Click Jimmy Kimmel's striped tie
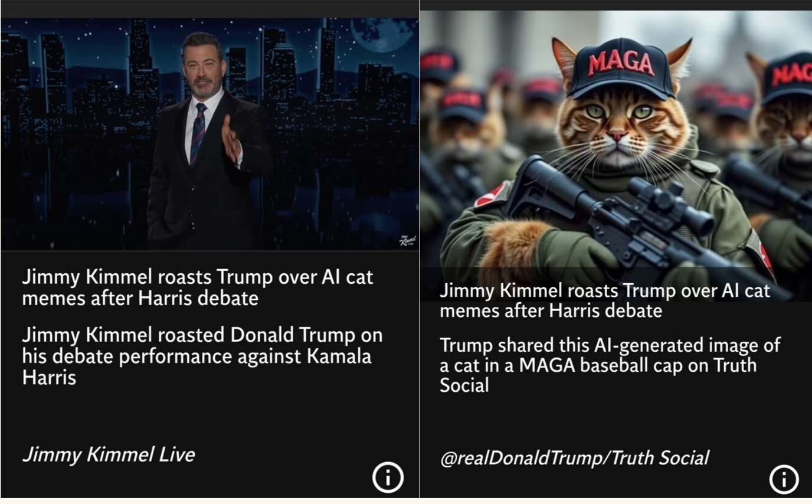Viewport: 812px width, 504px height. 198,134
